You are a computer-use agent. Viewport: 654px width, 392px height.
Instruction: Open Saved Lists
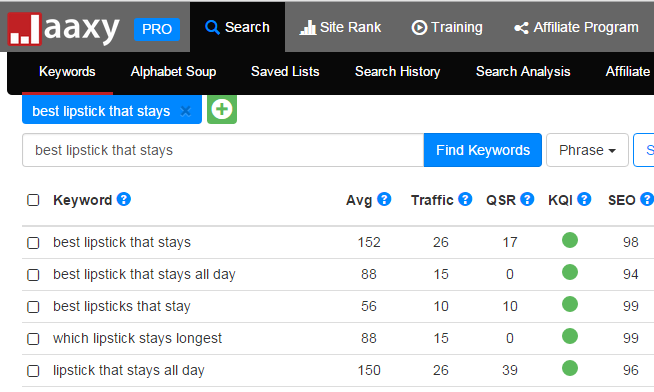tap(285, 71)
